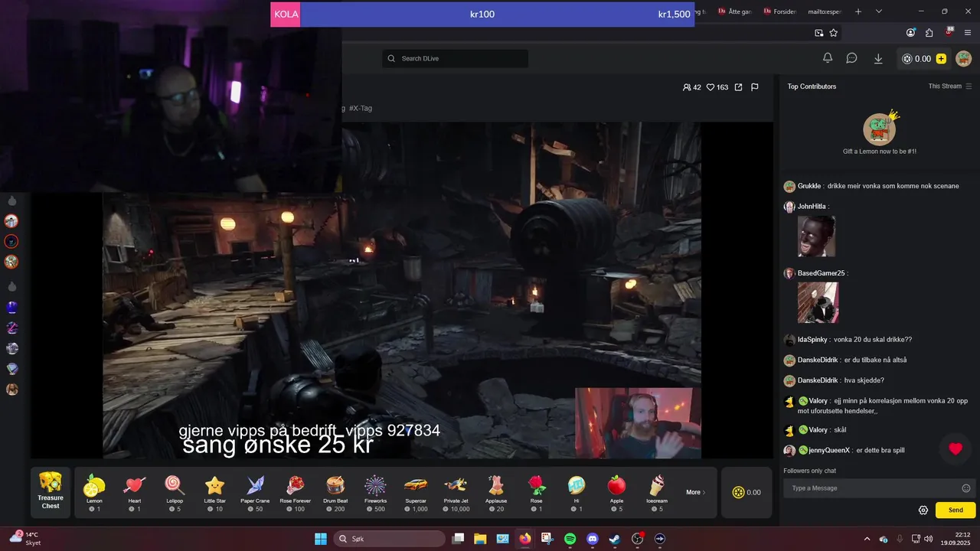Open the Windows Start menu

click(x=321, y=539)
